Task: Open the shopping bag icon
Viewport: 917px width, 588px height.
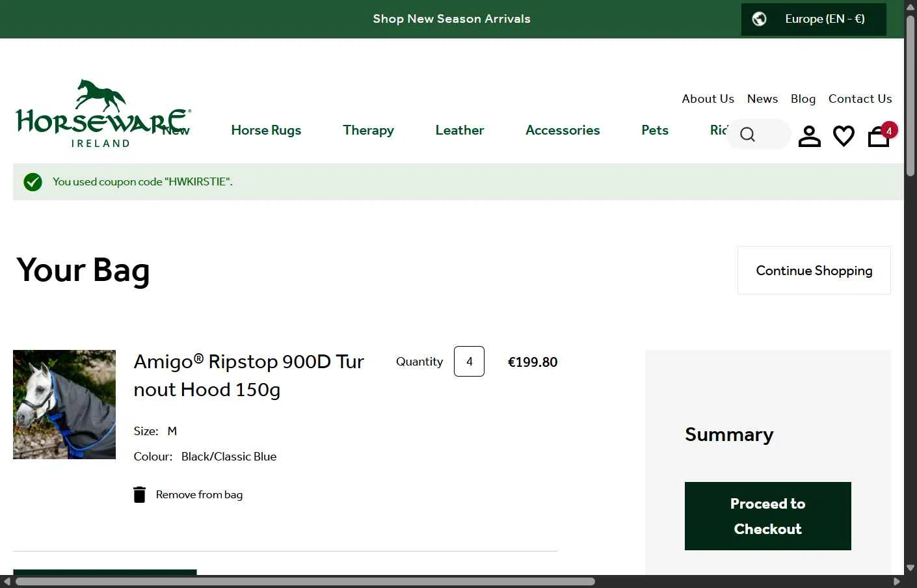Action: [879, 136]
